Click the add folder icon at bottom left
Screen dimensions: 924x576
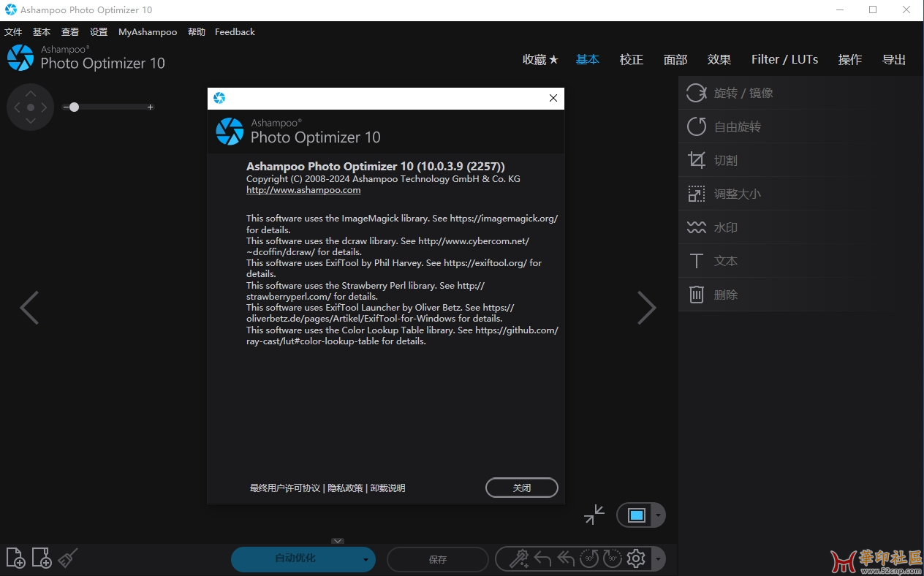pyautogui.click(x=42, y=558)
